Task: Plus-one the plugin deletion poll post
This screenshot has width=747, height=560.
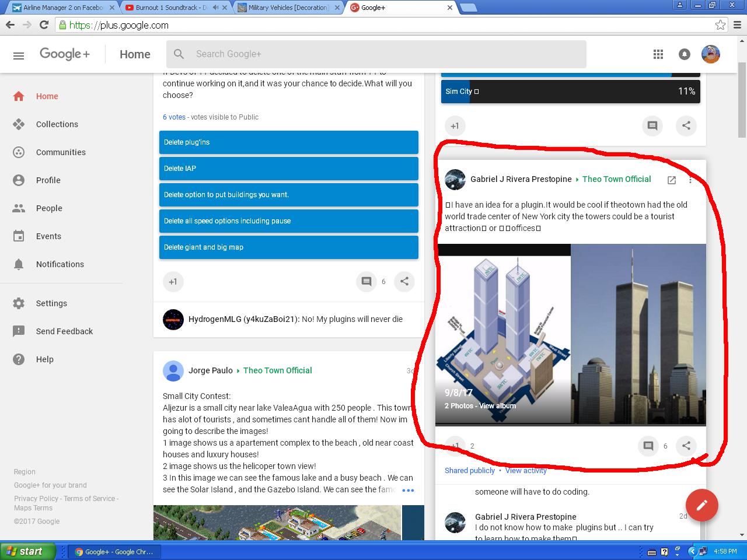Action: [173, 281]
